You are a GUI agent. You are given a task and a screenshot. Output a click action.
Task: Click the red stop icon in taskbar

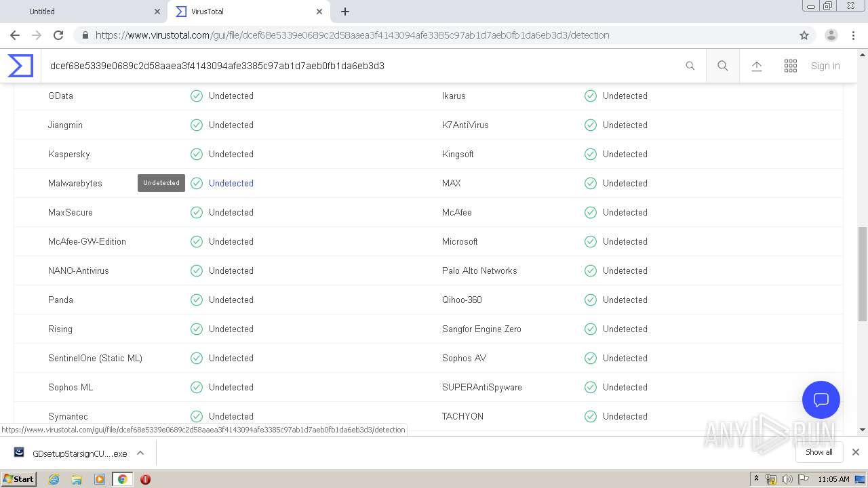145,479
